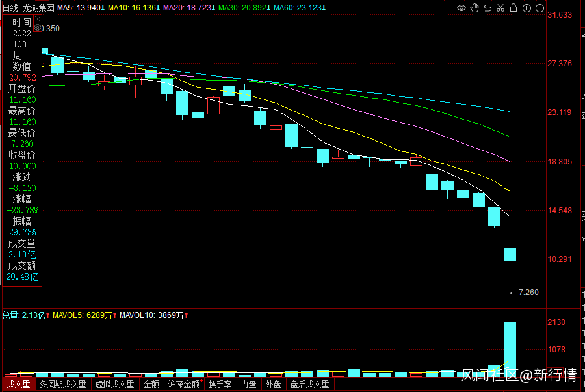This screenshot has width=585, height=392.
Task: Click the tallest volume bar
Action: coord(510,348)
